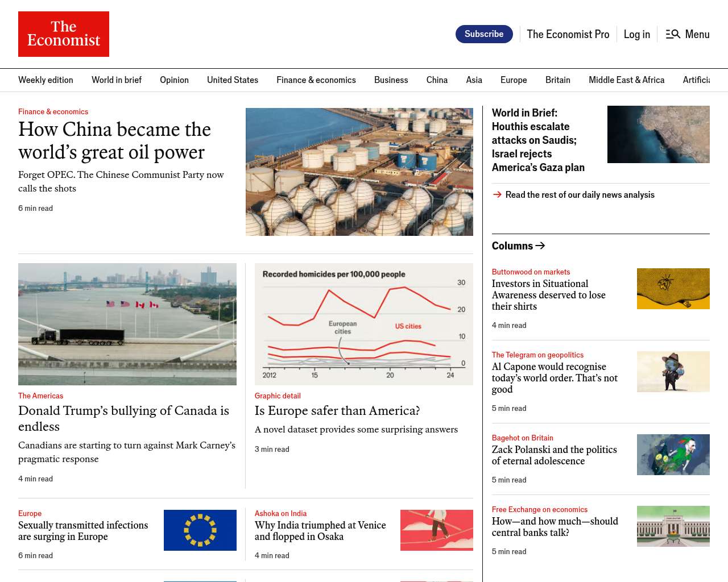This screenshot has width=728, height=582.
Task: Go to China section
Action: tap(437, 80)
